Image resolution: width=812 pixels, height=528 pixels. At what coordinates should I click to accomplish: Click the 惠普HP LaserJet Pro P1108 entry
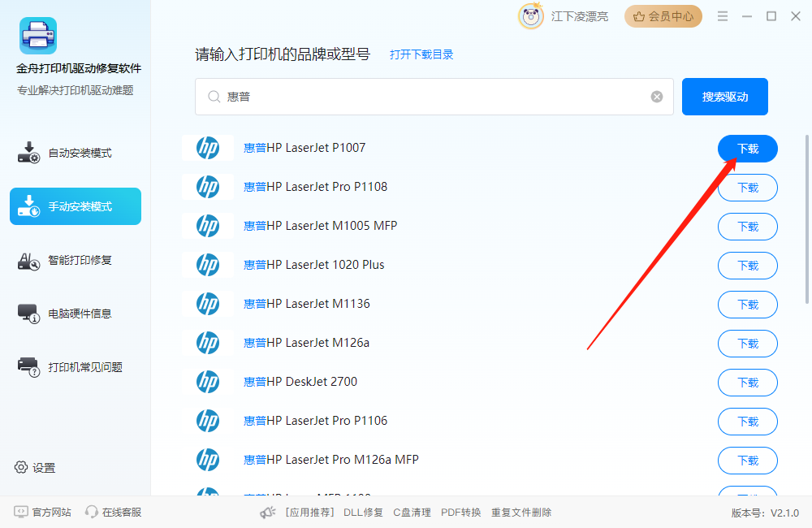315,187
